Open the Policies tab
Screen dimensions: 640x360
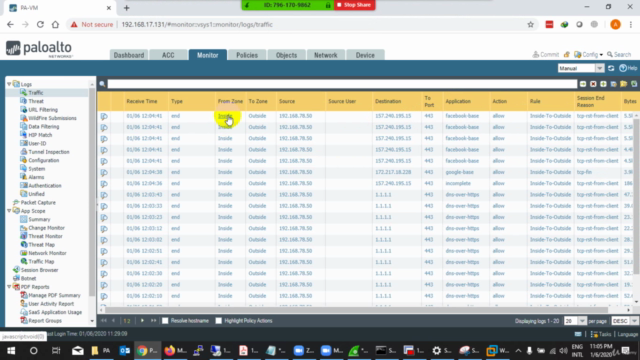coord(247,55)
